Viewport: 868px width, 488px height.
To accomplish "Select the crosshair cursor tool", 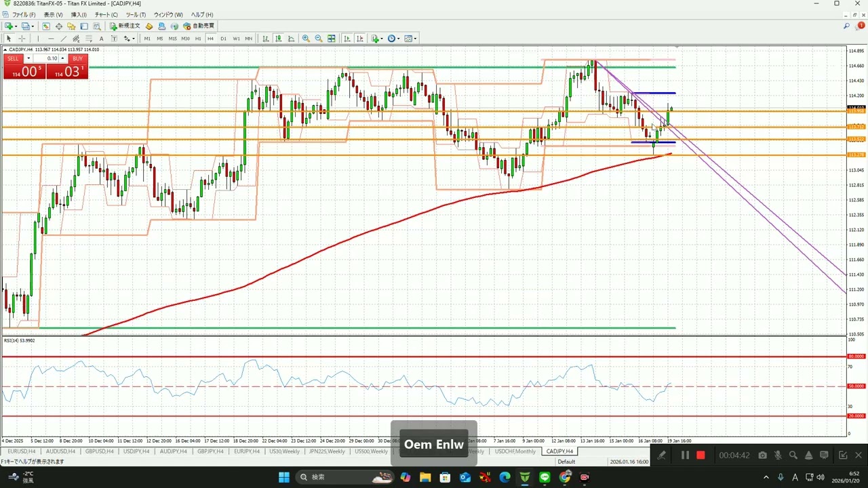I will pos(22,39).
